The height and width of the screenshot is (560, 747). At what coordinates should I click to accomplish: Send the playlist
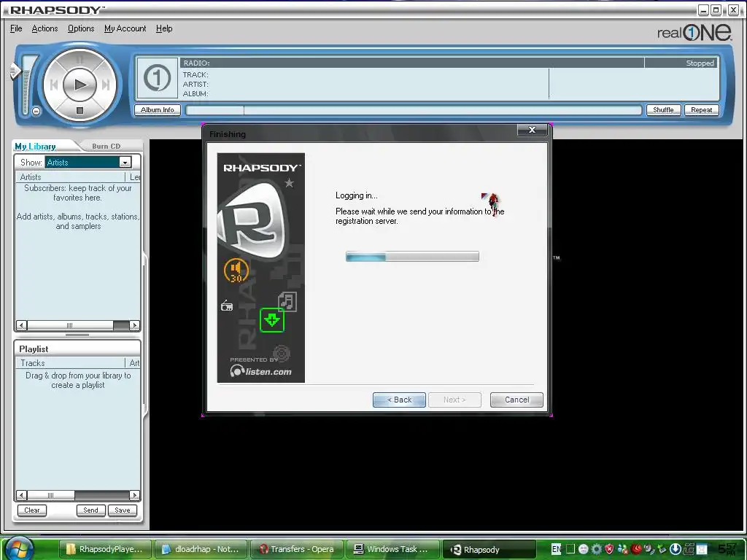tap(90, 510)
